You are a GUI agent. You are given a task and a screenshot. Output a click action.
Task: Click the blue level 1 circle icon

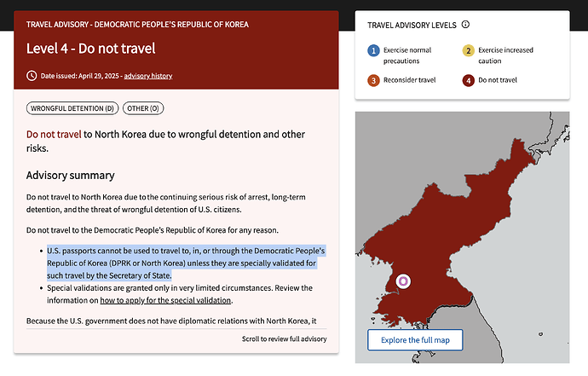click(373, 50)
